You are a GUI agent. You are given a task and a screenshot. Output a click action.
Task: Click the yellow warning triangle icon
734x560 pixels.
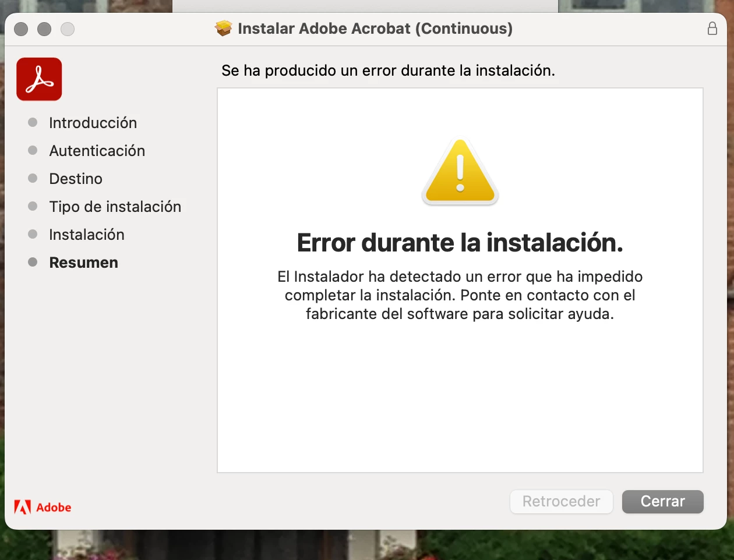pos(460,172)
